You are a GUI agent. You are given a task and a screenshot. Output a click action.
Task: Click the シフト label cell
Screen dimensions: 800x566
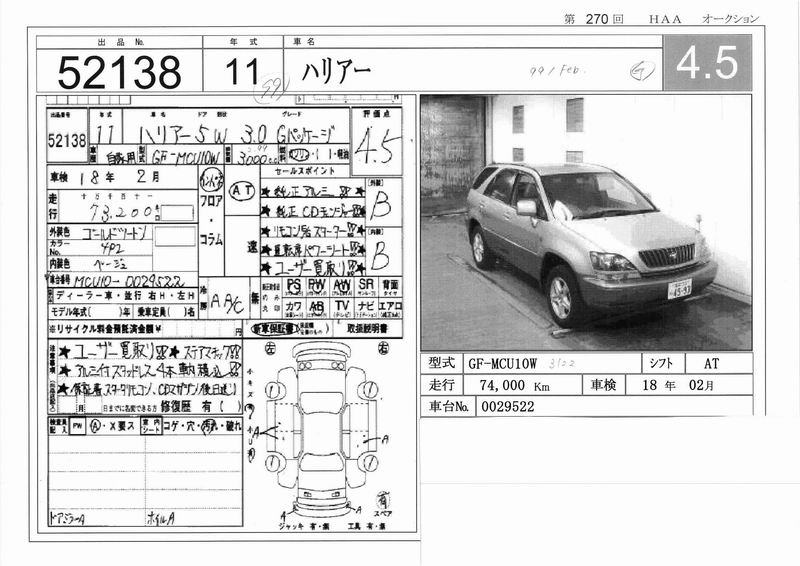661,363
